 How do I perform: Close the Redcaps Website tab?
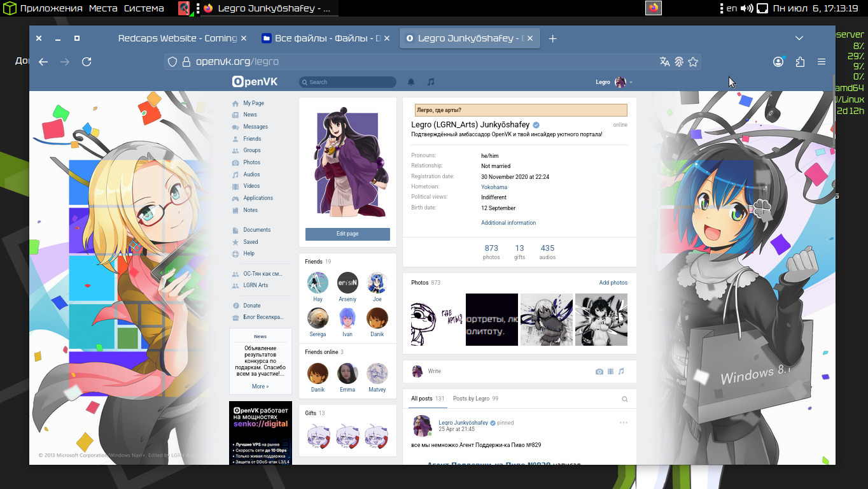[243, 38]
